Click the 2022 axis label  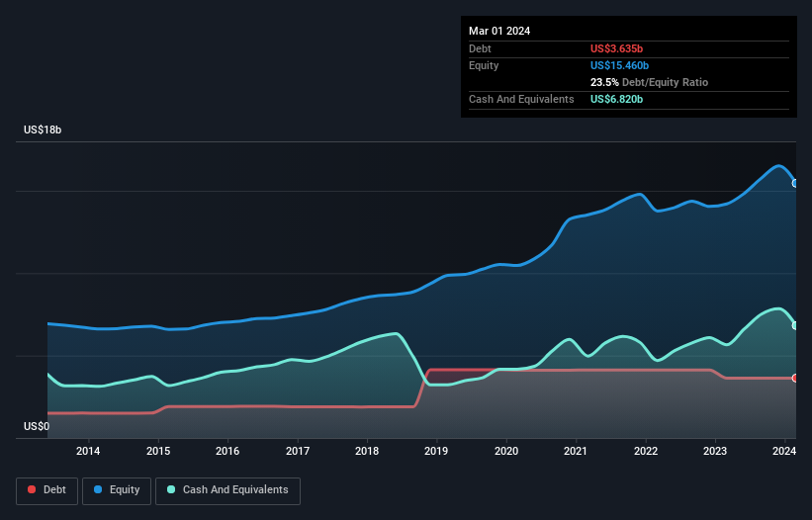646,451
